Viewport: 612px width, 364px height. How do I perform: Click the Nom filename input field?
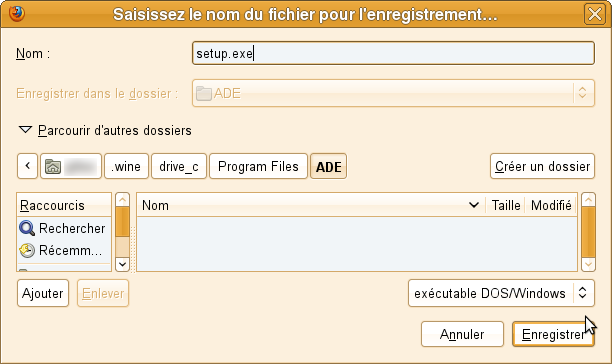(393, 53)
